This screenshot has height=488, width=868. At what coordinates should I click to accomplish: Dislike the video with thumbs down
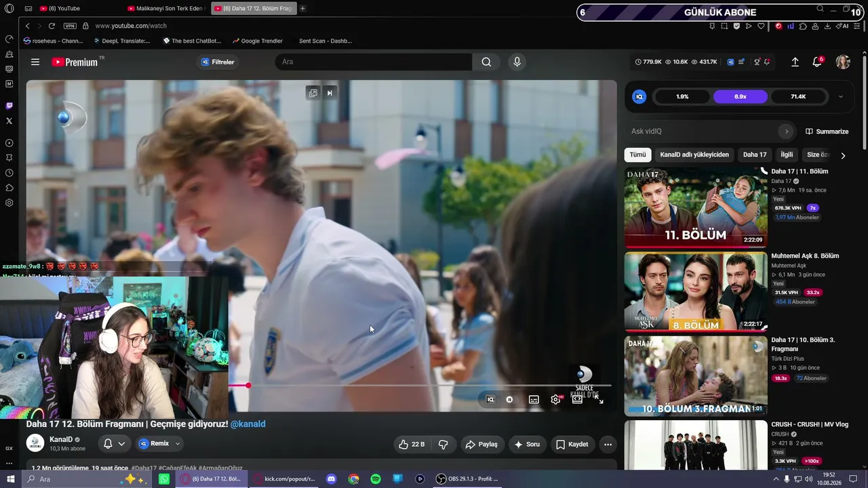tap(443, 445)
